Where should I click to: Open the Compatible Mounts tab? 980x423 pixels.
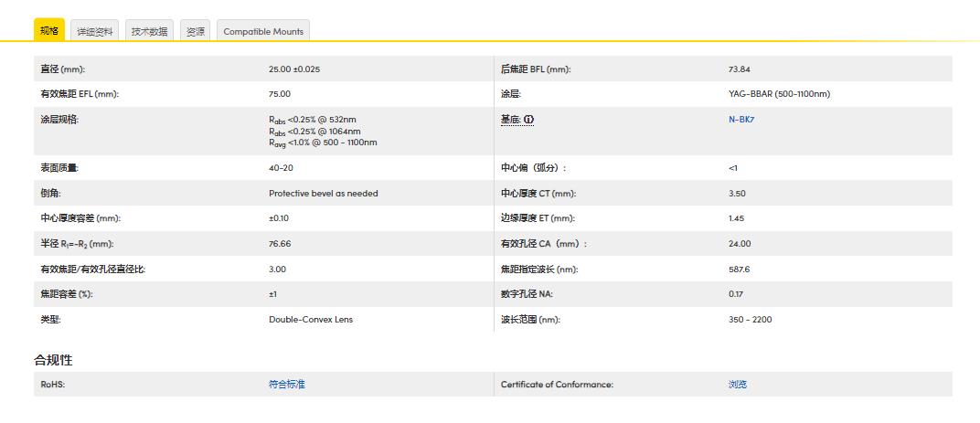coord(263,31)
